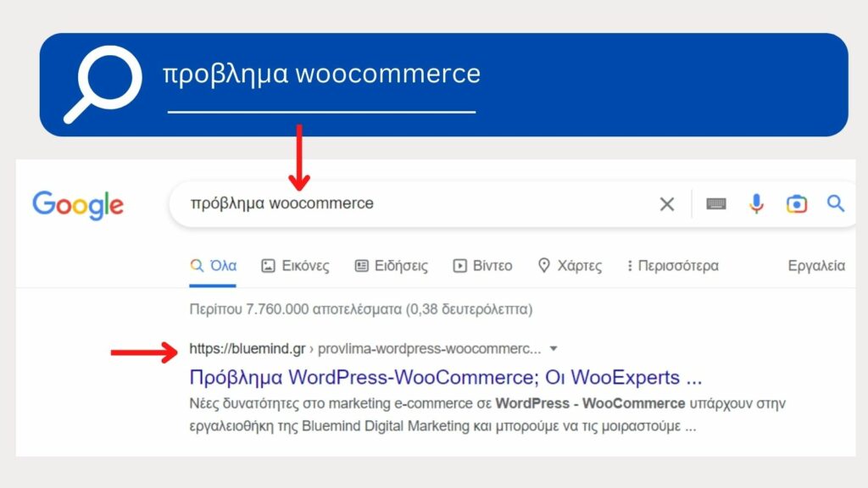Clear the search query with the X

[667, 203]
